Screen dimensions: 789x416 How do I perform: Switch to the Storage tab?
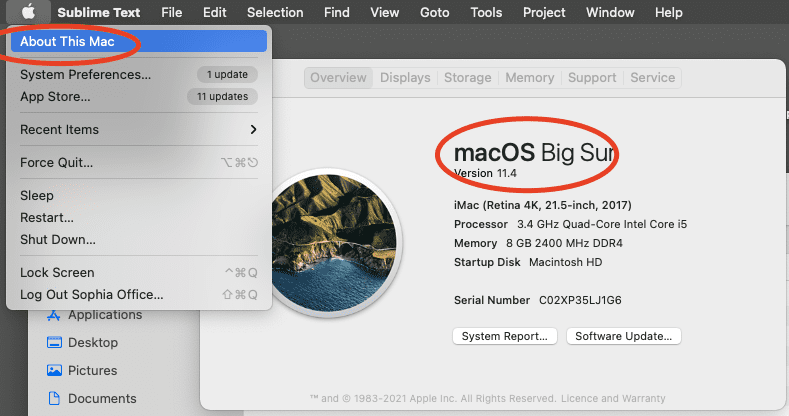467,78
